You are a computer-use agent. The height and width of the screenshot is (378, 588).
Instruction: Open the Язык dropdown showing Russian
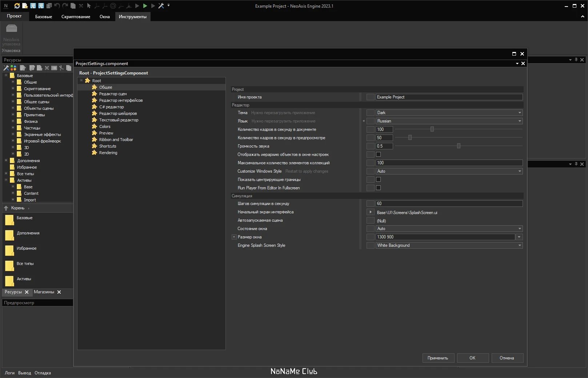click(x=449, y=121)
